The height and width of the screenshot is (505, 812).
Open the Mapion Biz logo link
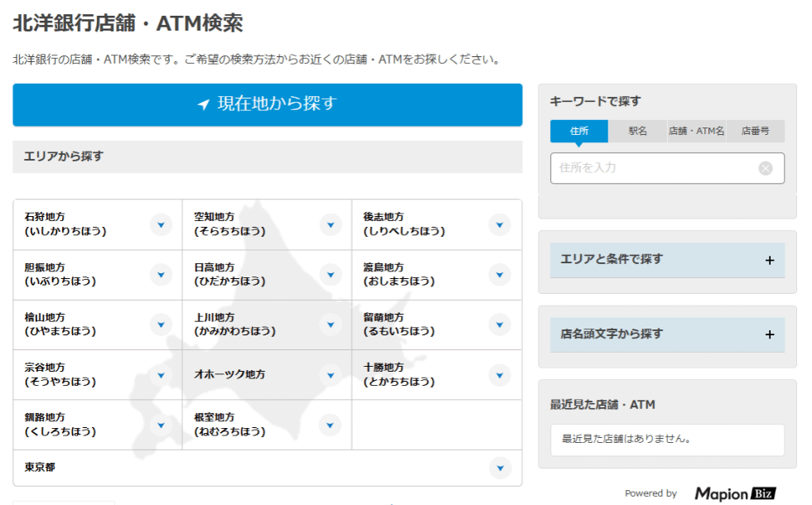(735, 493)
